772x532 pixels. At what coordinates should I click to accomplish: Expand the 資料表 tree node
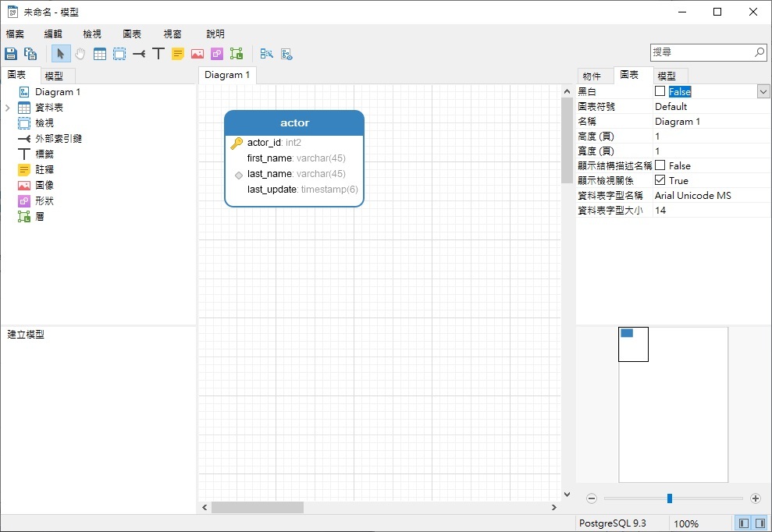tap(8, 108)
